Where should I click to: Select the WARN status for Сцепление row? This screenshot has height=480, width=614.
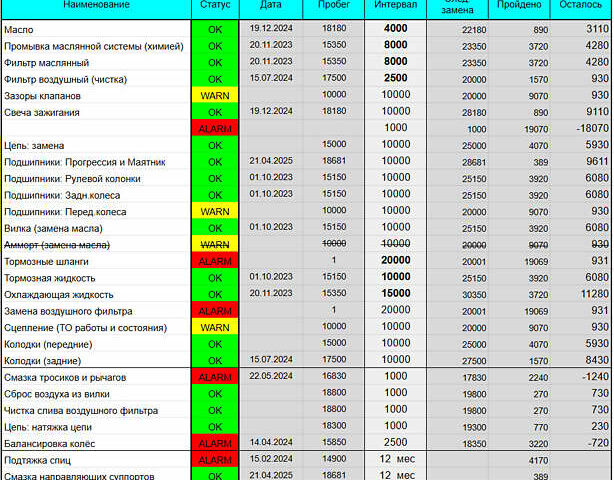click(x=215, y=326)
